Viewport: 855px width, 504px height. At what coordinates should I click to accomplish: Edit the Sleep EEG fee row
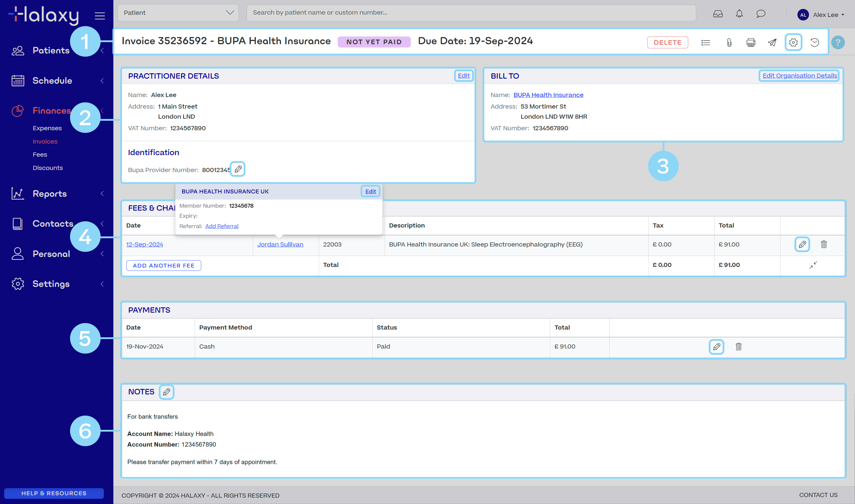[802, 244]
